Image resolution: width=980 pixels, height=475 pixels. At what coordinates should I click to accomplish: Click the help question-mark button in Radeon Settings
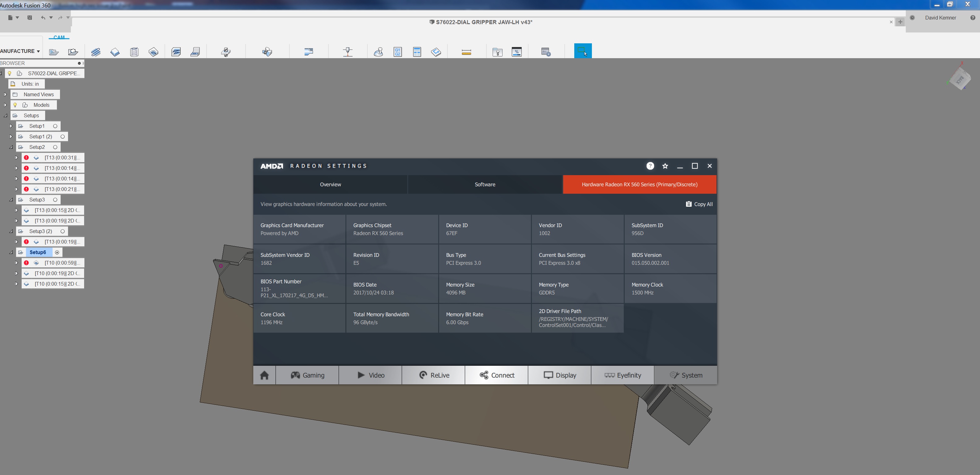650,166
